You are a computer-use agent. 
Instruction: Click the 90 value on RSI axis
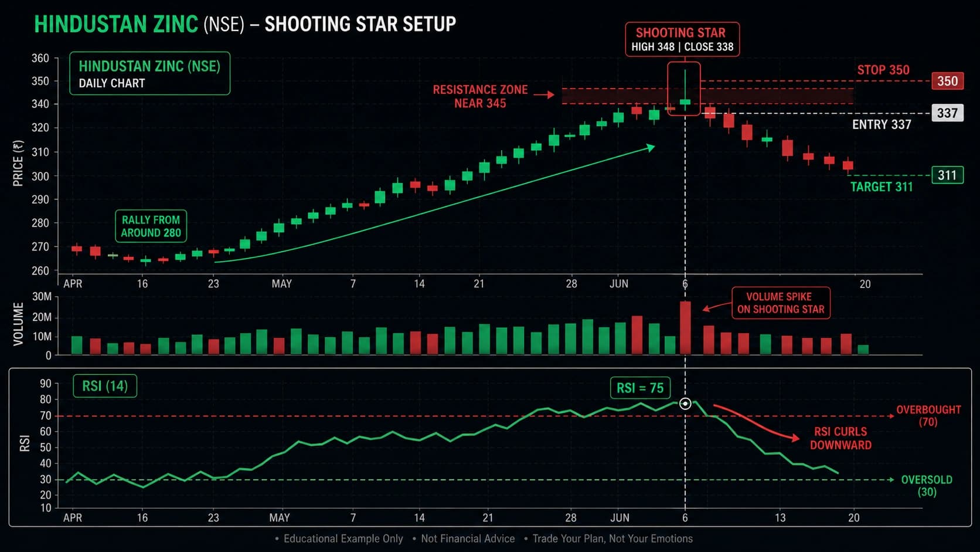46,384
